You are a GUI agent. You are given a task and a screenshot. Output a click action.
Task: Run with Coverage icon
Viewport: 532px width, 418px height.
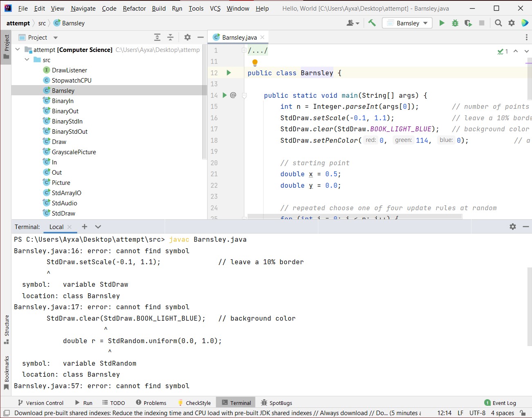click(x=468, y=23)
